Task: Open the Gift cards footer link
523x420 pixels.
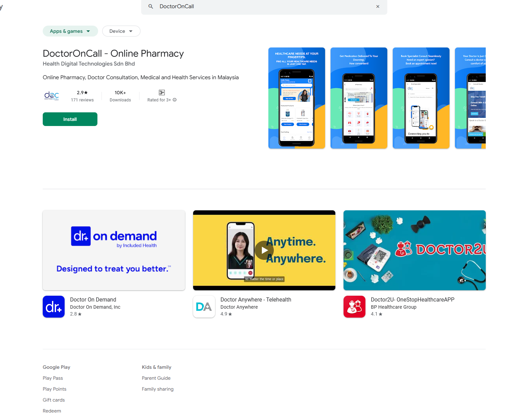Action: tap(54, 400)
